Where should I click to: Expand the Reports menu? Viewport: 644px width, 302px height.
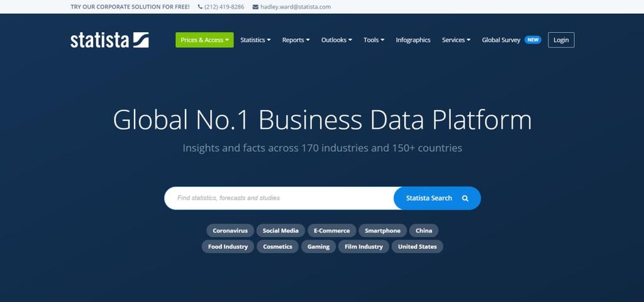[x=296, y=40]
